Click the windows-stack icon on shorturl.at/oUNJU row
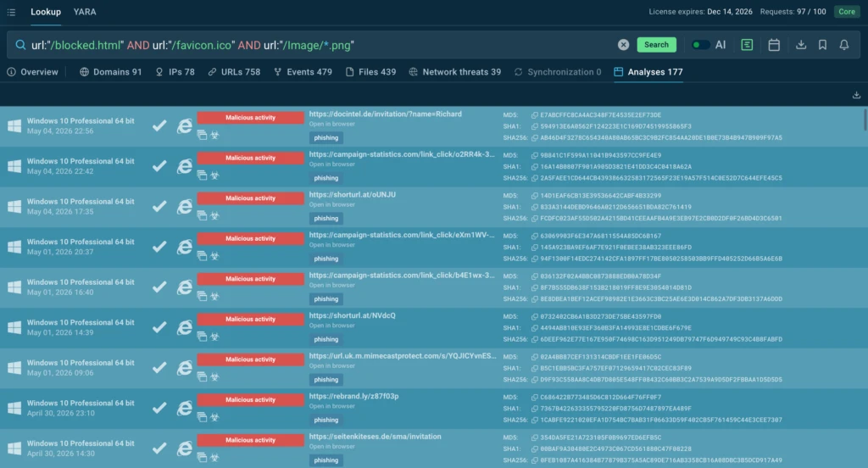Viewport: 868px width, 468px height. tap(202, 216)
